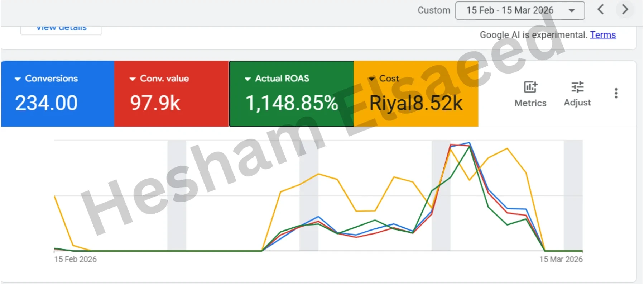The image size is (644, 284).
Task: Open the Metrics chart selector
Action: click(530, 94)
